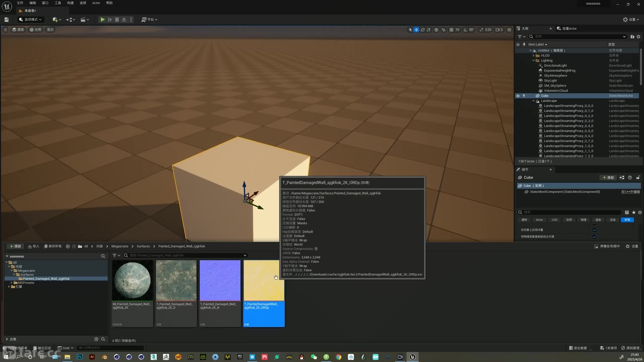Open the Platforms (平台) dropdown
Screen dimensions: 644x362
click(x=149, y=19)
